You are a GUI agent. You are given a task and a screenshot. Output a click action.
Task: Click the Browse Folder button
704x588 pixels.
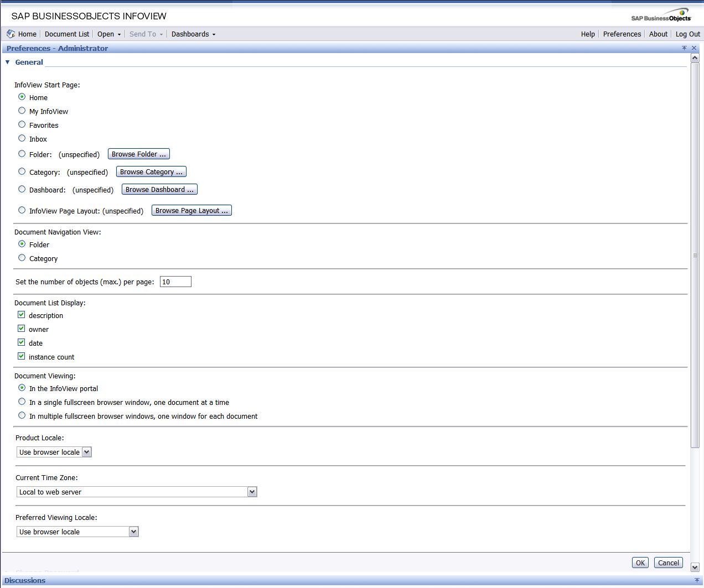point(139,154)
